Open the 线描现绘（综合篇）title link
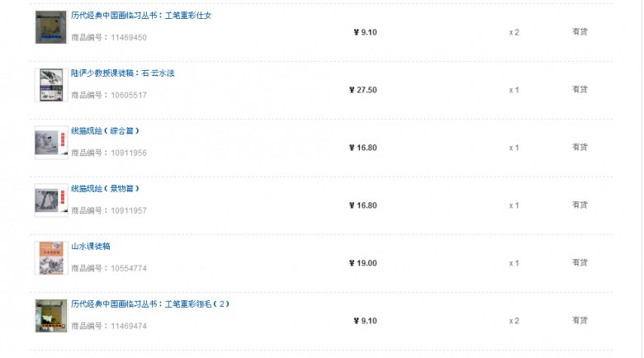644x358 pixels. click(x=105, y=131)
